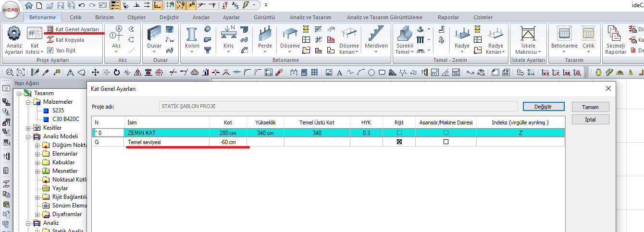Open the Döşeme dropdown arrow
This screenshot has width=644, height=232.
[x=290, y=52]
